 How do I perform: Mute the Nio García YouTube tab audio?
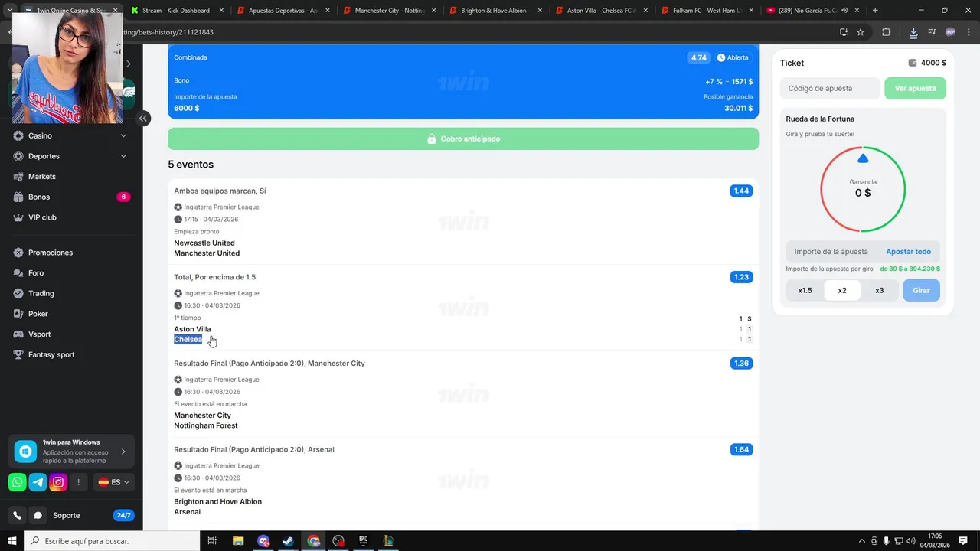(x=845, y=11)
